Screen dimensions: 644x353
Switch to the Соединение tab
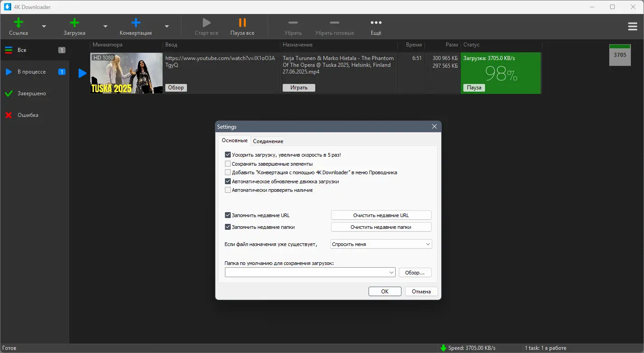click(x=268, y=141)
